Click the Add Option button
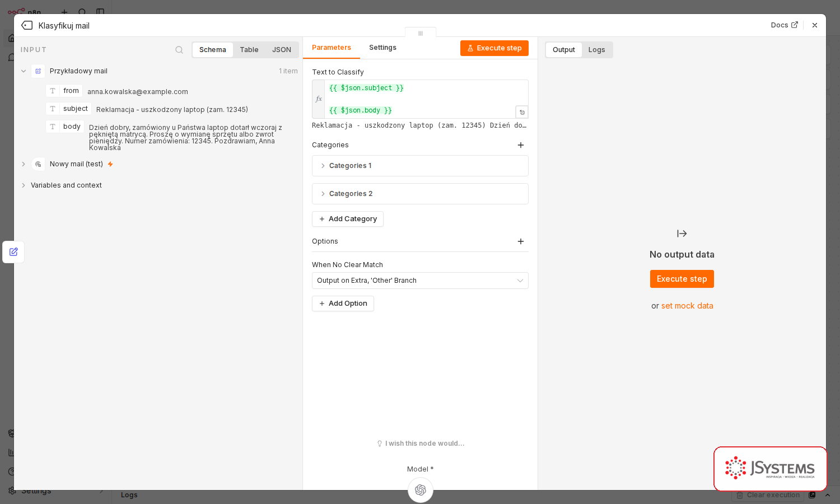The width and height of the screenshot is (840, 504). [343, 304]
